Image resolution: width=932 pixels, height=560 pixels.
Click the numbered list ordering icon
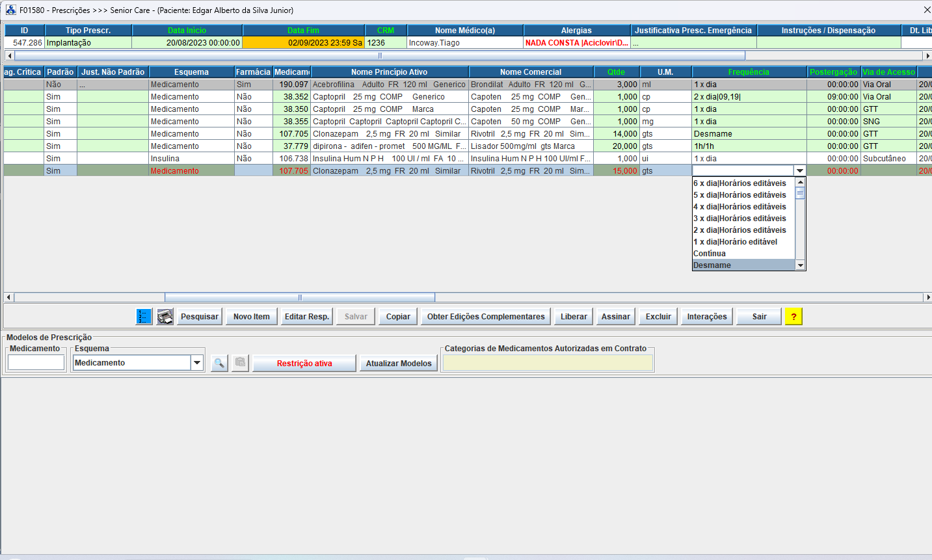point(144,317)
